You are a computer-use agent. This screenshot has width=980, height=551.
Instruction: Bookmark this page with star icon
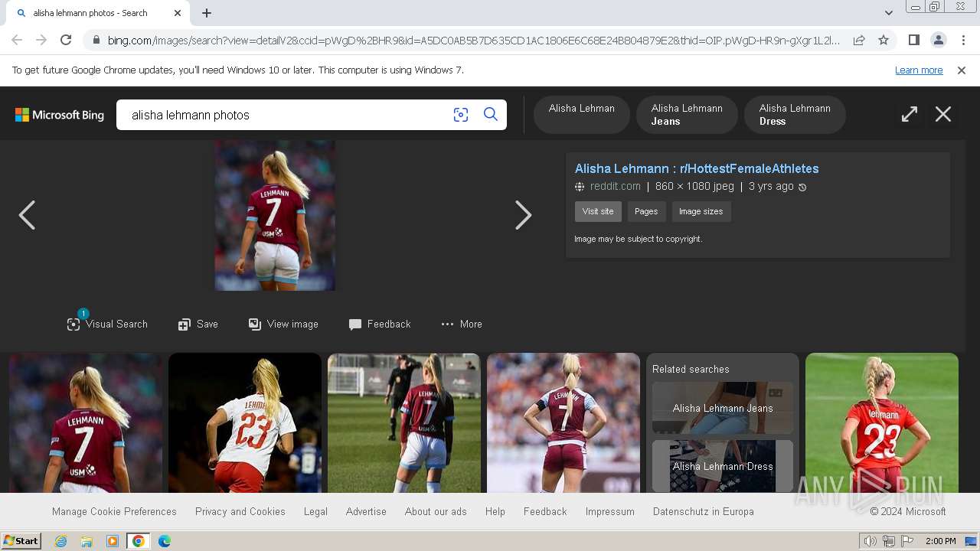884,40
